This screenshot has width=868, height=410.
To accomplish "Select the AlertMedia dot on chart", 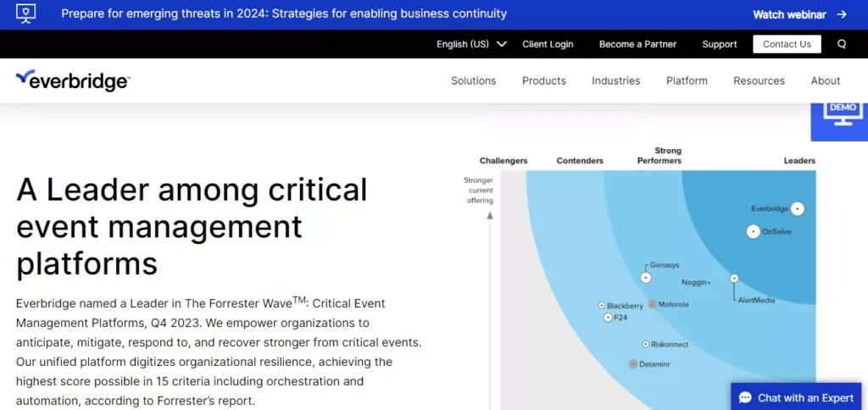I will [x=734, y=279].
